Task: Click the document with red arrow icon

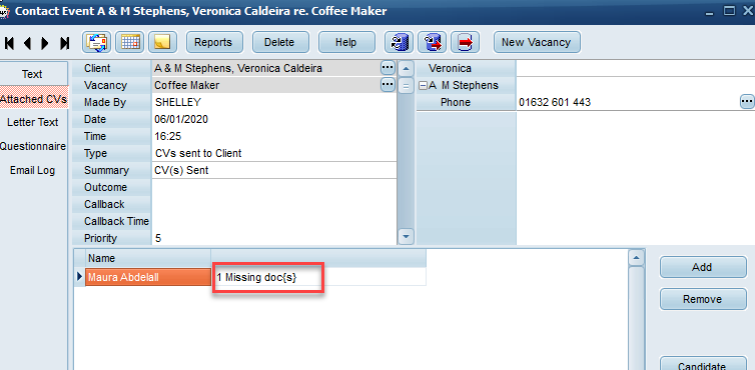Action: pos(465,42)
